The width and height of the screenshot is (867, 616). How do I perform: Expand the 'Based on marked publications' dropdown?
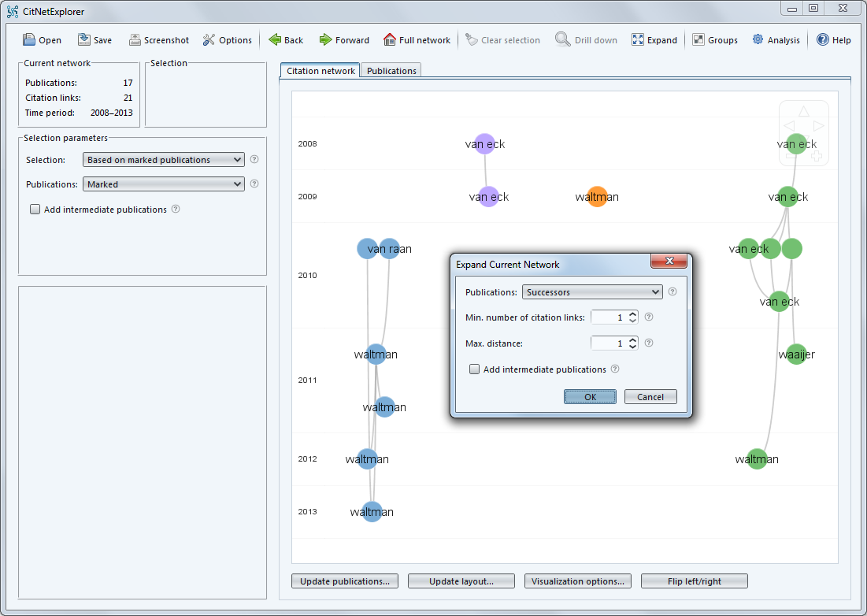tap(164, 160)
